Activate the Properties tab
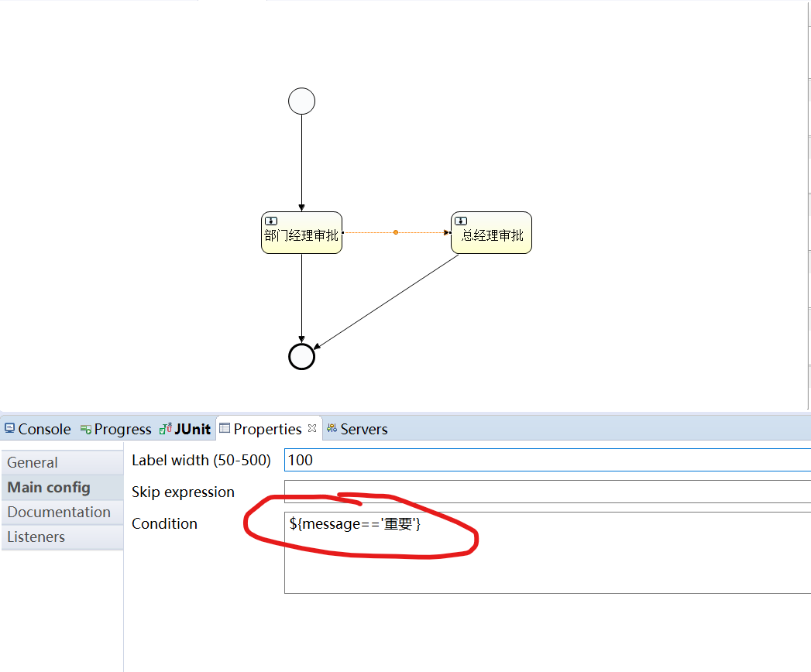 coord(267,429)
